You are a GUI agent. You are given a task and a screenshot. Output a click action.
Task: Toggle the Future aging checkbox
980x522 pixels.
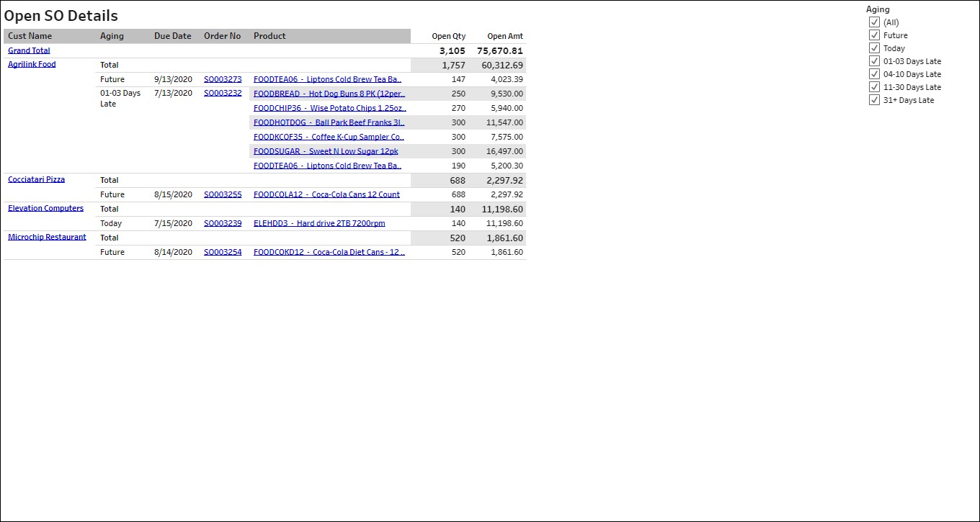click(x=874, y=35)
